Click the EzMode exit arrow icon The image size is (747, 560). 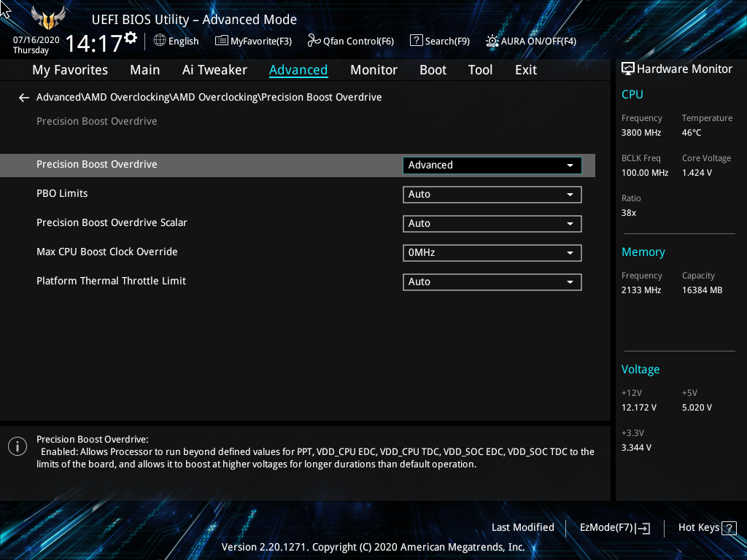tap(643, 528)
